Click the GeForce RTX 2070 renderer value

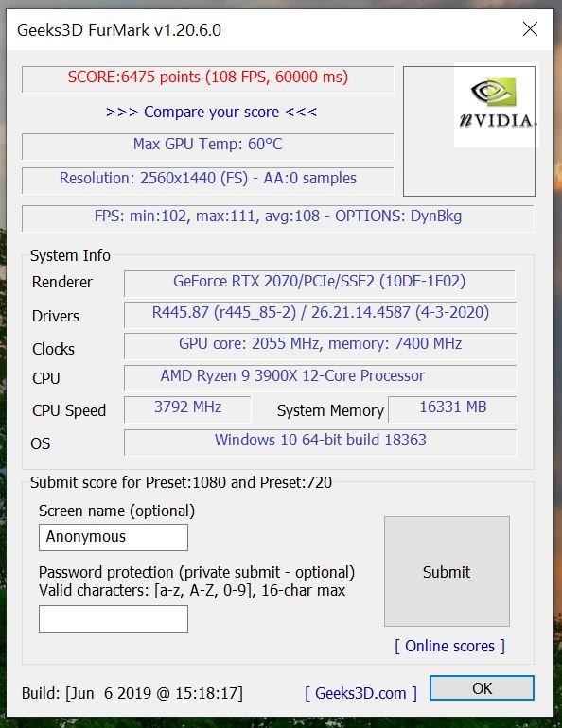[x=320, y=283]
